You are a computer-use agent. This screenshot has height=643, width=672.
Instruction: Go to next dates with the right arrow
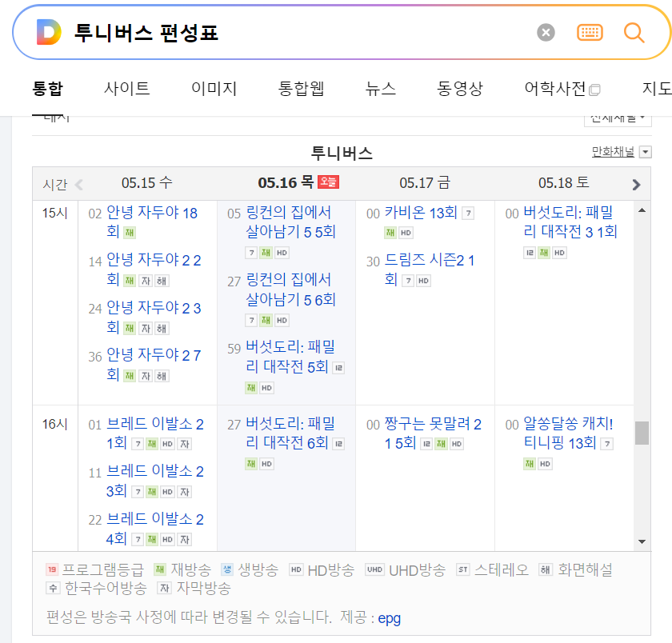click(x=637, y=183)
